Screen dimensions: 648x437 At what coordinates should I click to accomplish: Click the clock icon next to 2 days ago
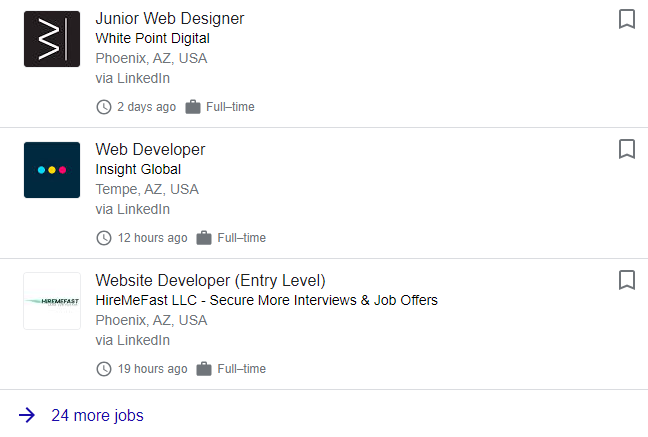[x=104, y=107]
